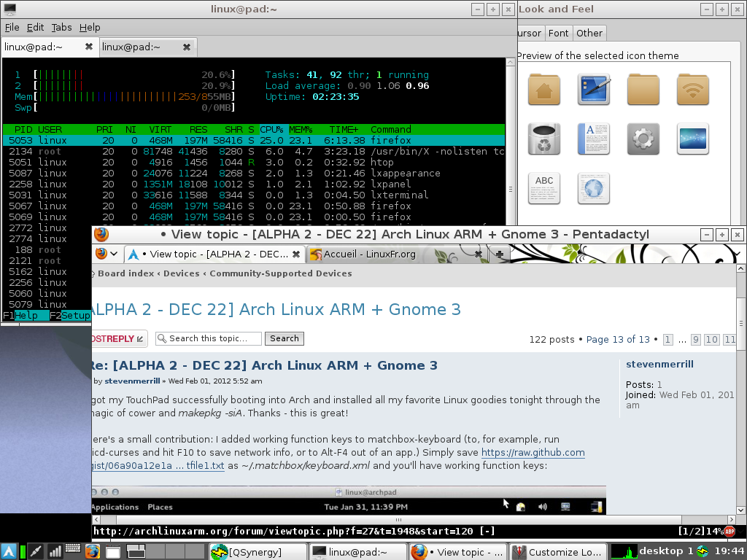Click the home folder icon in theme preview
This screenshot has height=560, width=747.
pos(544,89)
